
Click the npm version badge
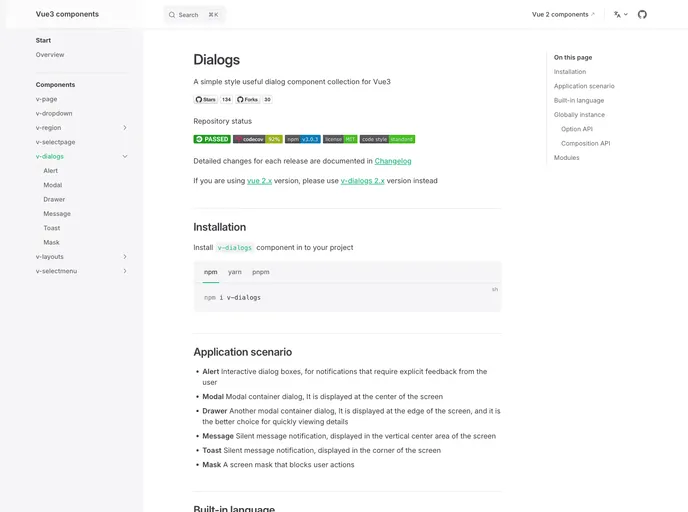click(303, 139)
